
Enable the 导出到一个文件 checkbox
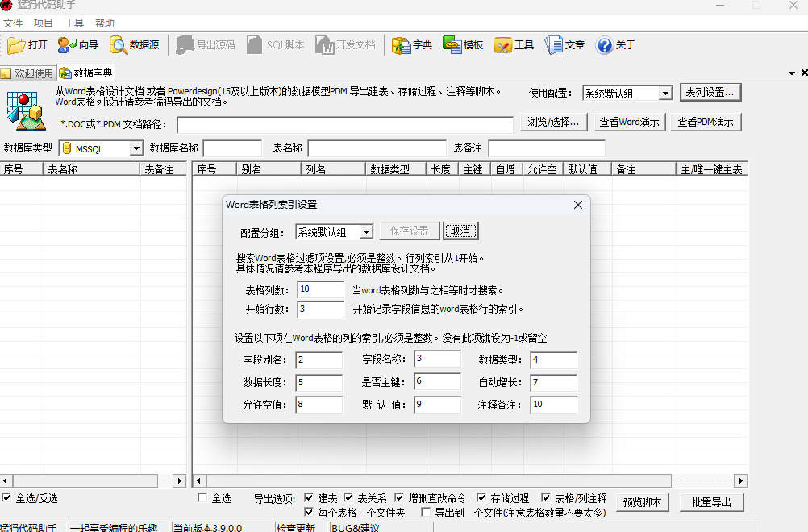tap(426, 512)
